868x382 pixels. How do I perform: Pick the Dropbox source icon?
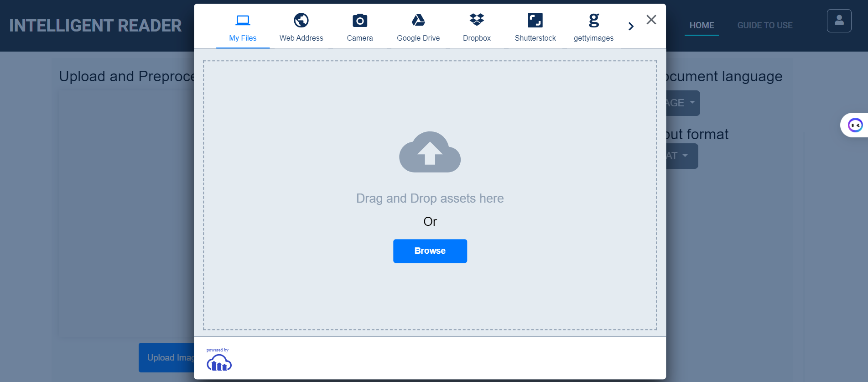click(477, 21)
